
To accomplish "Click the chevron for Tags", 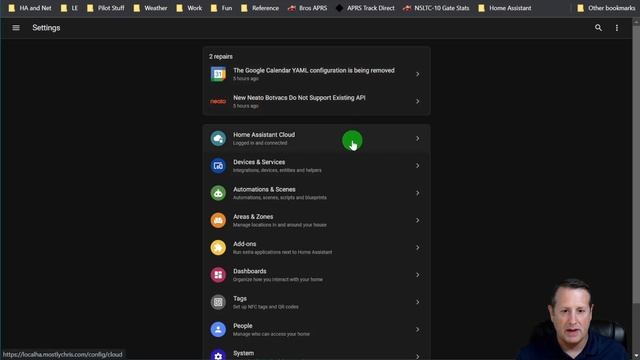I will (x=418, y=302).
